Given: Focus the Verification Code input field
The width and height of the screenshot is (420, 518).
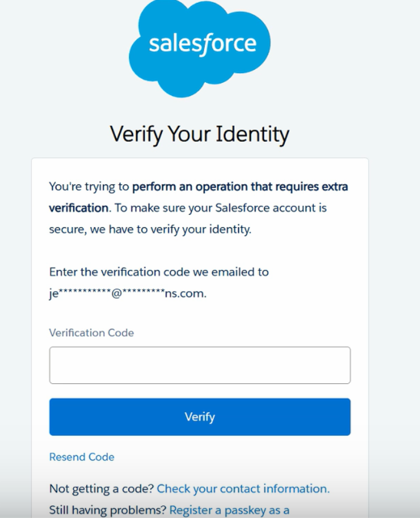Looking at the screenshot, I should pos(200,365).
